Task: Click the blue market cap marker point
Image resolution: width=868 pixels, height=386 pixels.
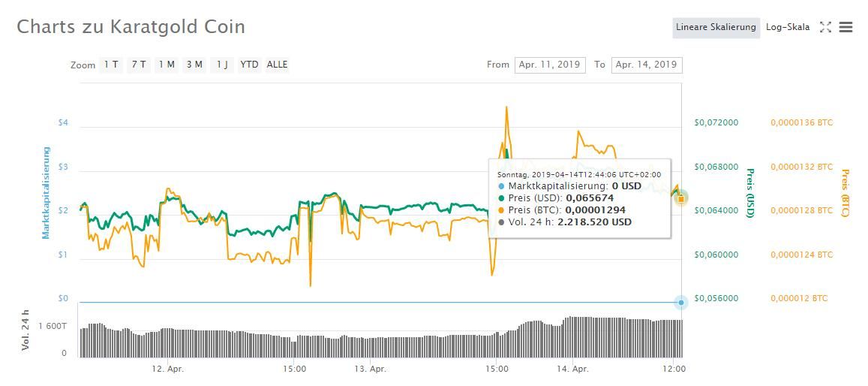Action: 681,303
